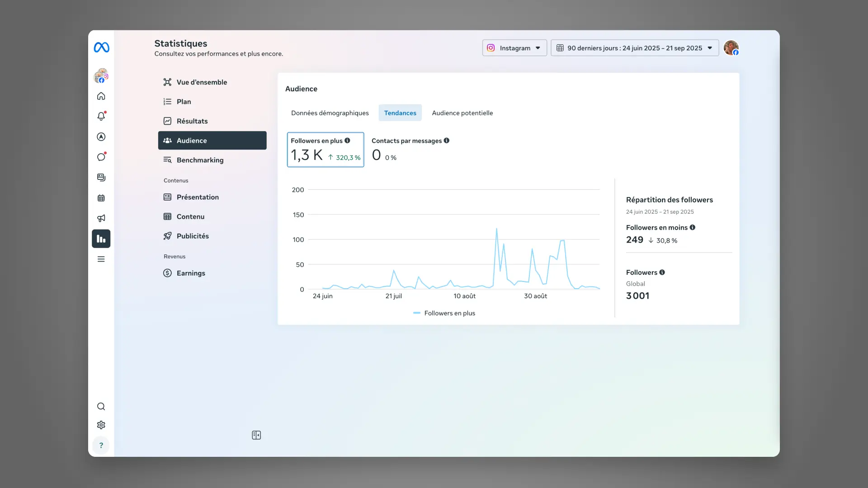Open the profile avatar account menu
868x488 pixels.
pyautogui.click(x=731, y=47)
